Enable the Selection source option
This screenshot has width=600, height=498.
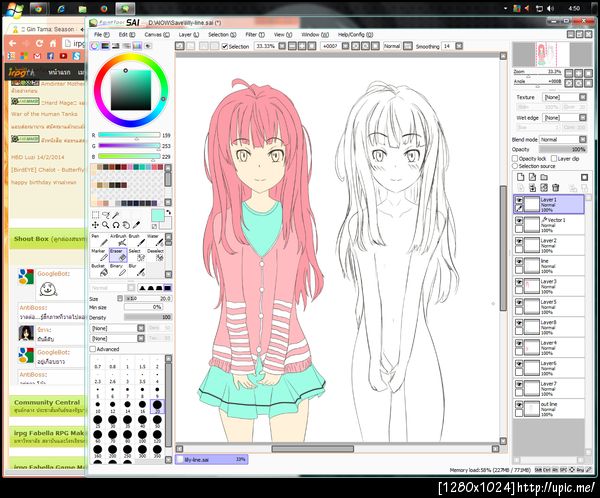[x=515, y=166]
